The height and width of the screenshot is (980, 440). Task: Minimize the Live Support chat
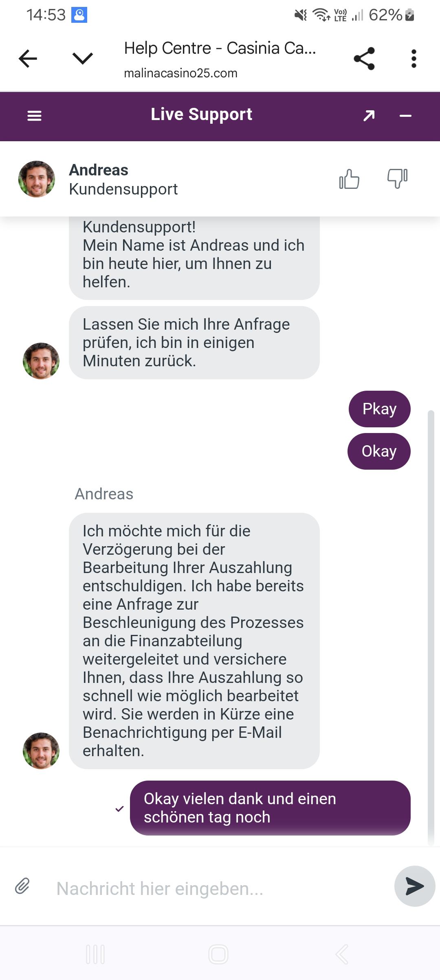(x=405, y=116)
